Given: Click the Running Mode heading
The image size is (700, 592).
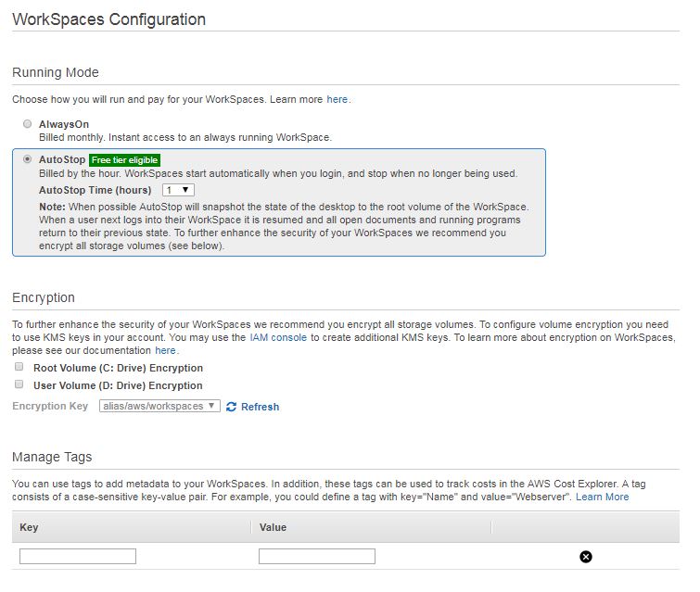Looking at the screenshot, I should pyautogui.click(x=56, y=72).
